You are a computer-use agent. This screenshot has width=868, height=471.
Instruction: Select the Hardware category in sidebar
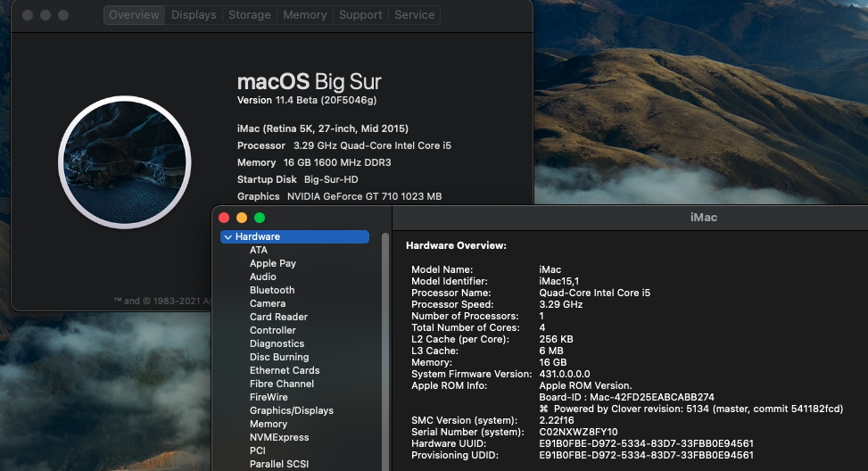(x=295, y=237)
